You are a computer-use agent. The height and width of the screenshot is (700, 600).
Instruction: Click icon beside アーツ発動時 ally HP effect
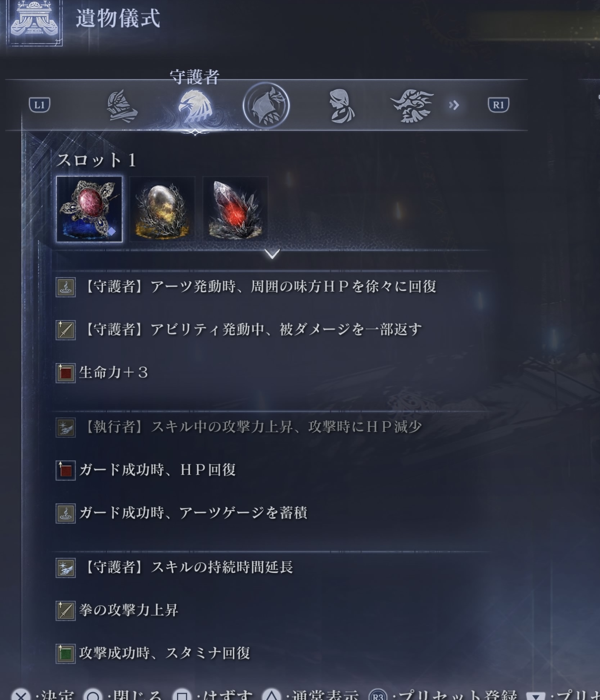point(66,287)
